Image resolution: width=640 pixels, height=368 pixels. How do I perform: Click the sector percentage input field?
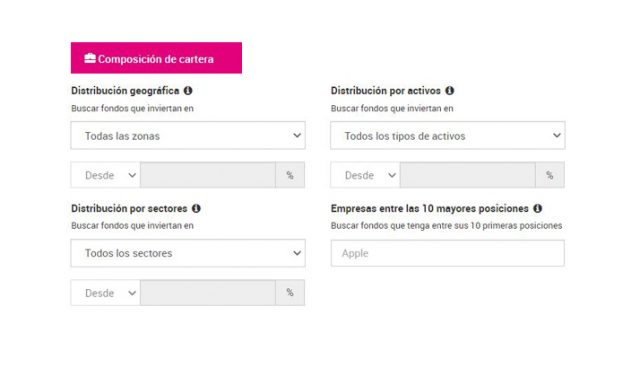pos(208,293)
